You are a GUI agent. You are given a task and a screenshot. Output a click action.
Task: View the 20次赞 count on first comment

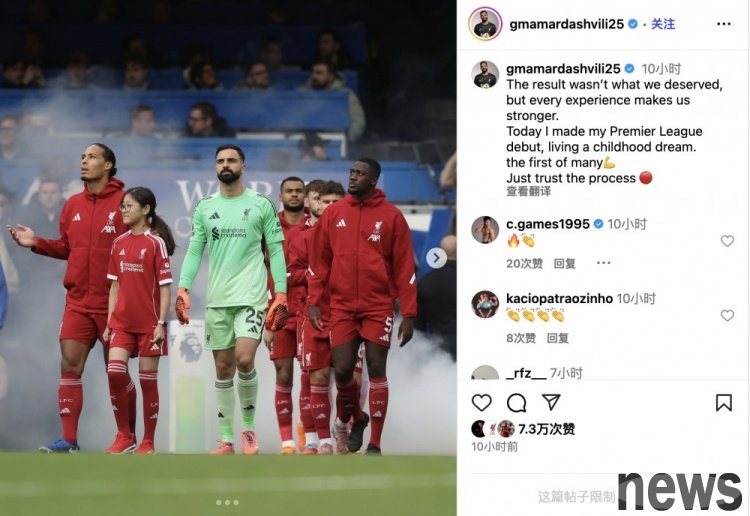pyautogui.click(x=524, y=263)
